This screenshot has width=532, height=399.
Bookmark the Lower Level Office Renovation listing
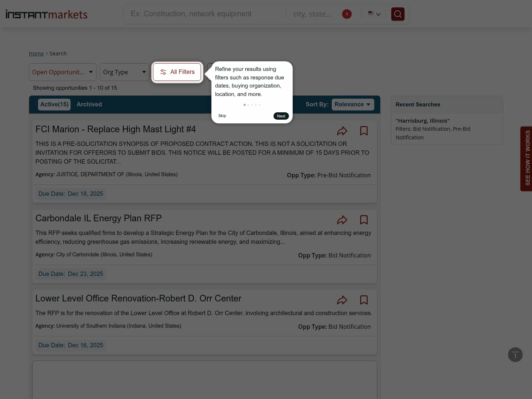click(364, 300)
